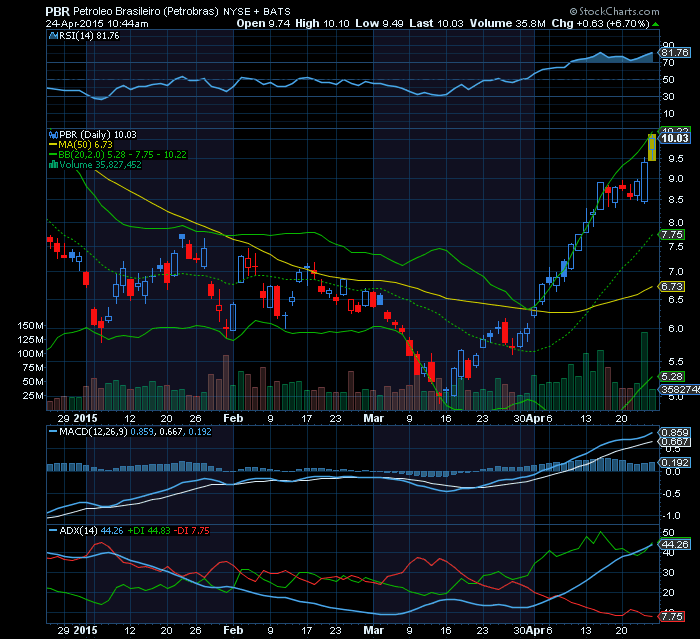Click the 5.28 lower Bollinger band tag
This screenshot has width=700, height=639.
(x=672, y=377)
